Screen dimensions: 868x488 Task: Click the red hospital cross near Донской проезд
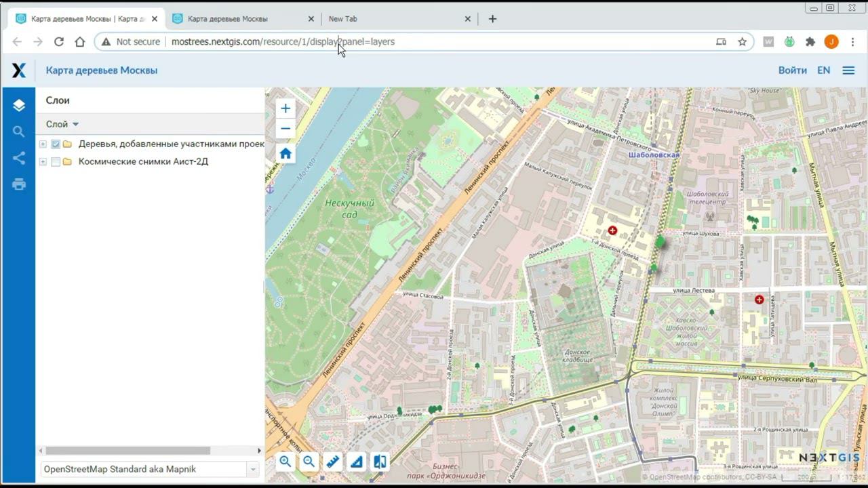612,230
